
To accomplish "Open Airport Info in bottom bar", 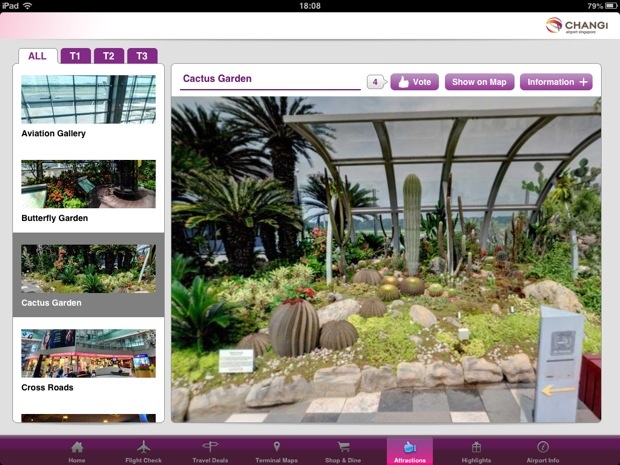I will (x=542, y=450).
